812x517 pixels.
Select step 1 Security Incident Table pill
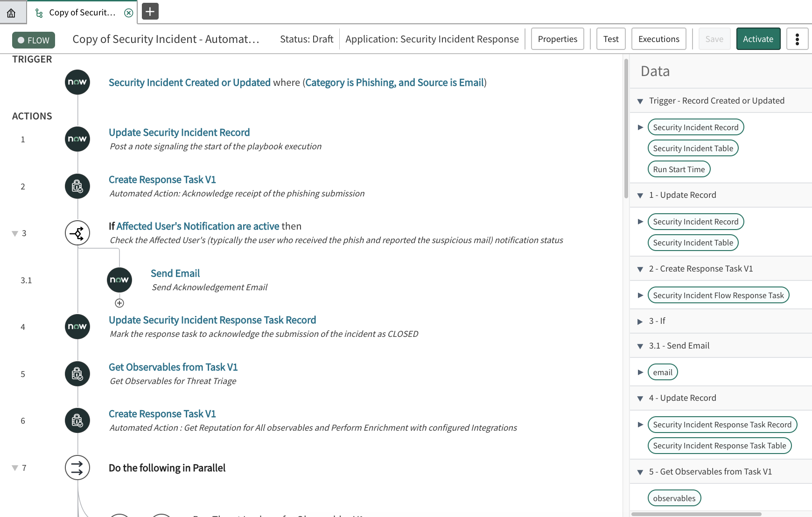click(x=693, y=243)
